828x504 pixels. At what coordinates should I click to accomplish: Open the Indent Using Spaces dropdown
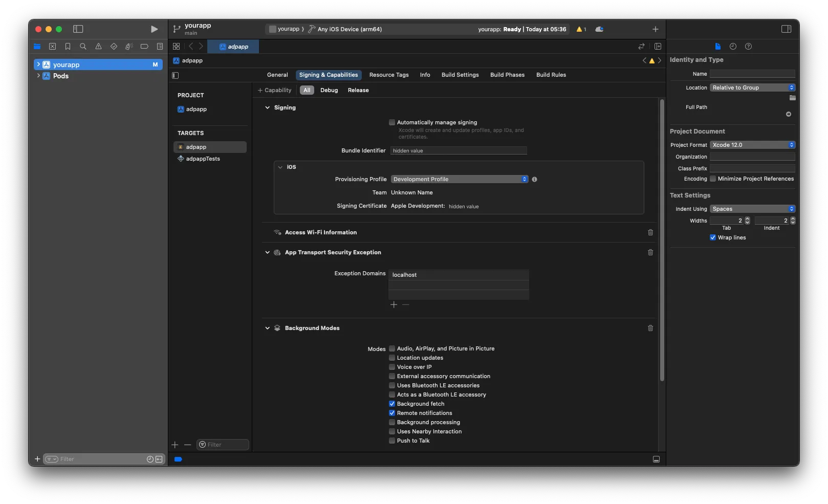tap(752, 209)
